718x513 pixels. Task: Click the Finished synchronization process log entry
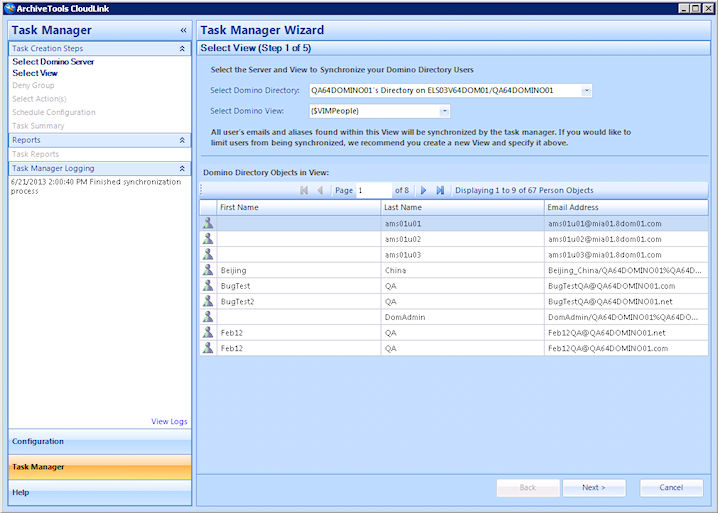(96, 186)
